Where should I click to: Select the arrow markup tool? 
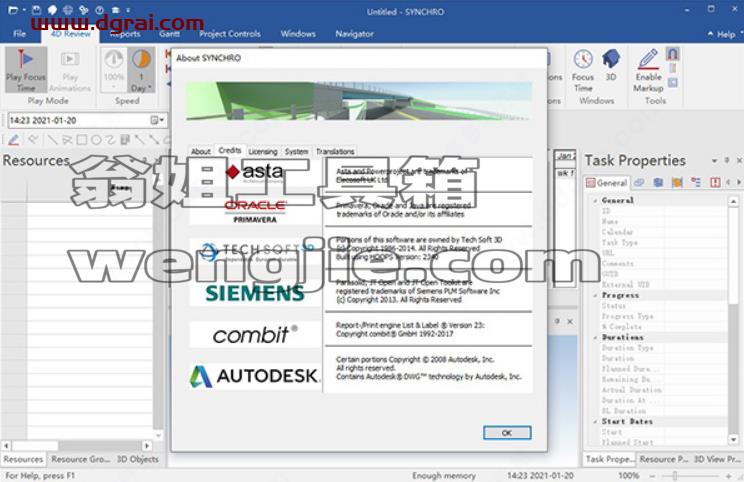(139, 139)
